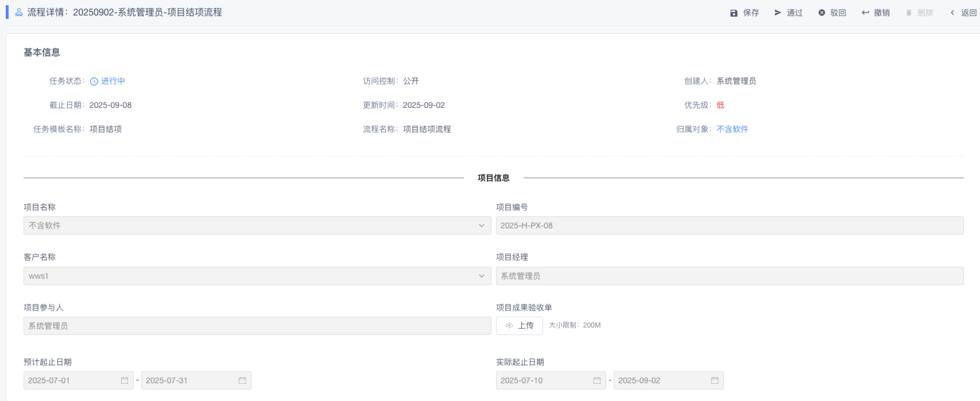Open the 客户名称 dropdown showing wws1

(482, 276)
